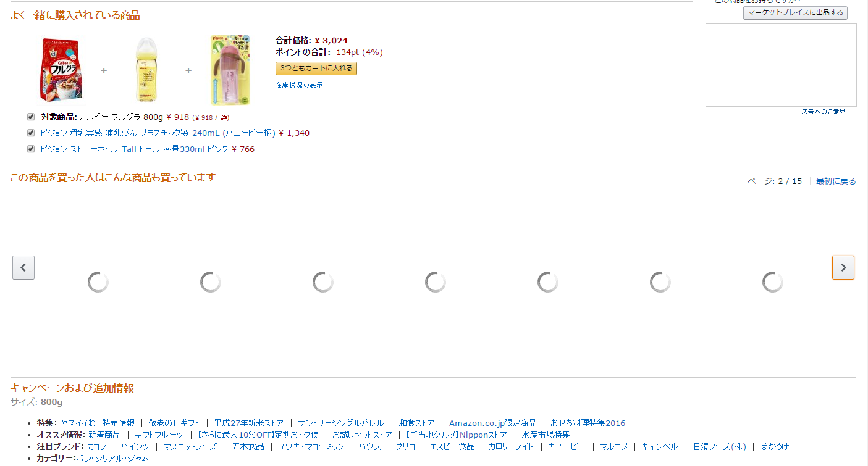
Task: Open the pink Straw Bottle Tall image
Action: pos(230,70)
